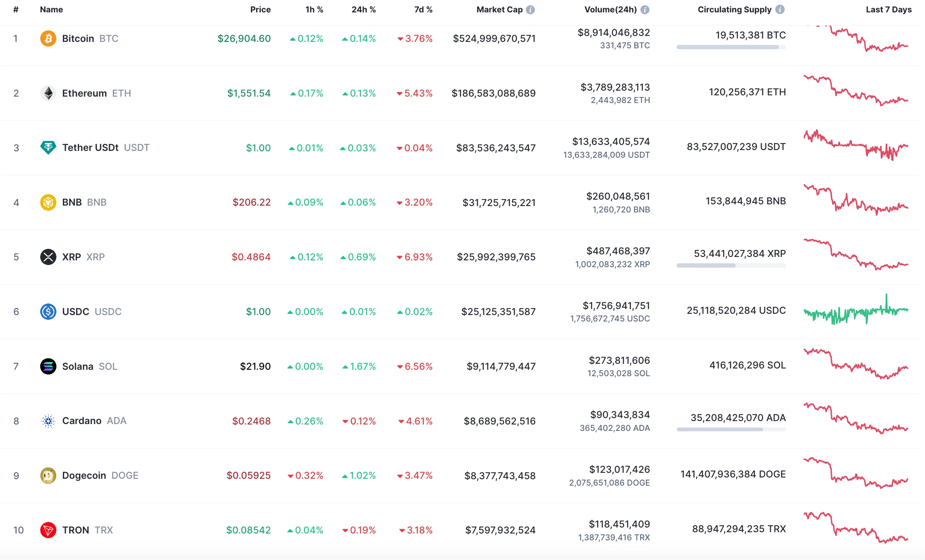Sort by Name column header
925x560 pixels.
[x=51, y=9]
